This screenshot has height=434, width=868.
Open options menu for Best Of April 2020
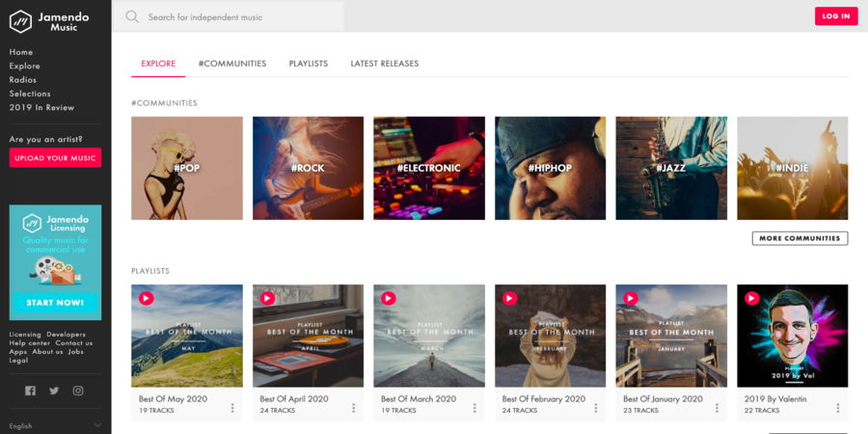[353, 408]
